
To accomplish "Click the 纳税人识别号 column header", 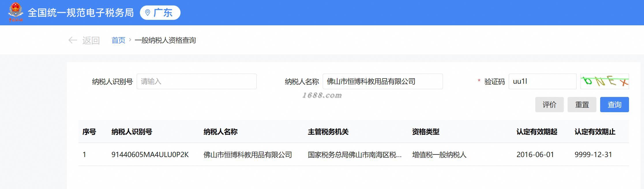I will [132, 132].
